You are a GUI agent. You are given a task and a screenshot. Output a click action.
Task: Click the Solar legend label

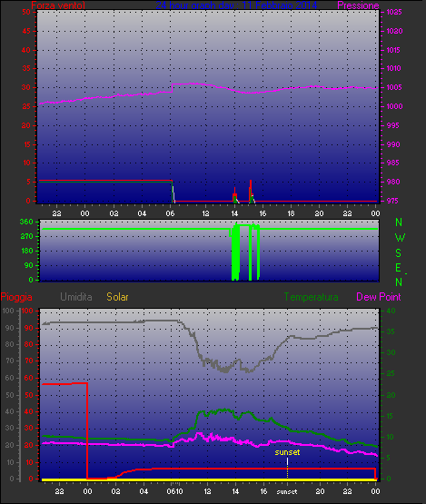tap(117, 297)
